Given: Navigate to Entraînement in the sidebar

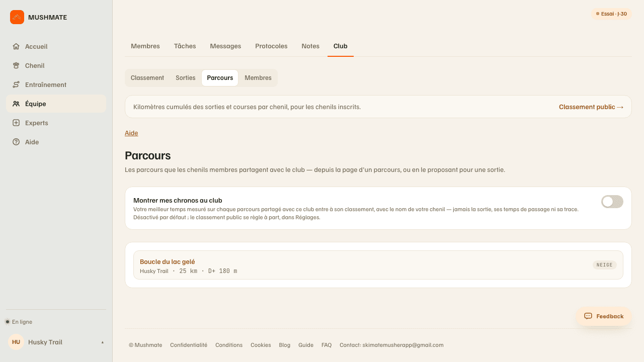Looking at the screenshot, I should (x=56, y=84).
